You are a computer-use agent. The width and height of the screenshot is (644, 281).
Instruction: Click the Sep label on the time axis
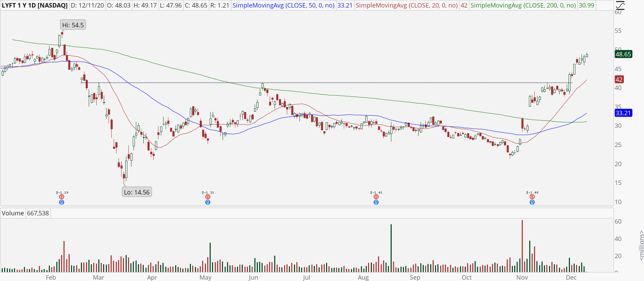[x=415, y=277]
